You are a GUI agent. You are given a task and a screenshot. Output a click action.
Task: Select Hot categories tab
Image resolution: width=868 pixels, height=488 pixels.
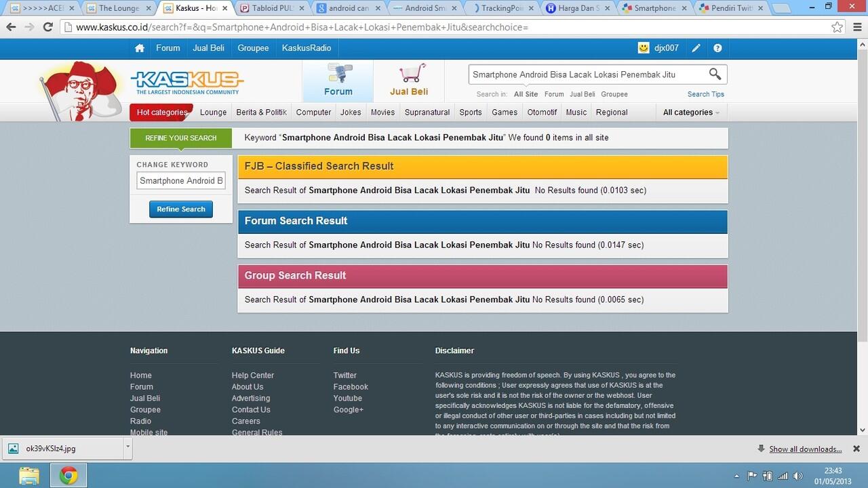(x=161, y=113)
